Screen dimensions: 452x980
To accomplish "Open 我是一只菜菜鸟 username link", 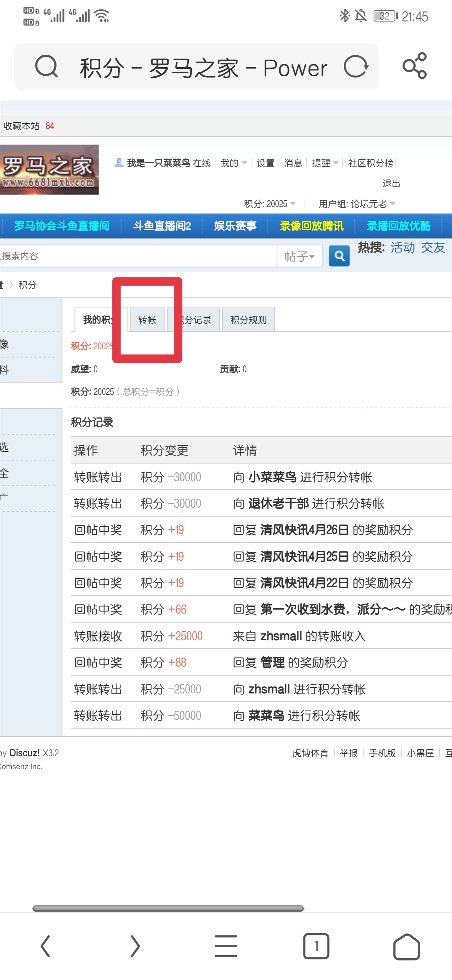I will coord(159,163).
